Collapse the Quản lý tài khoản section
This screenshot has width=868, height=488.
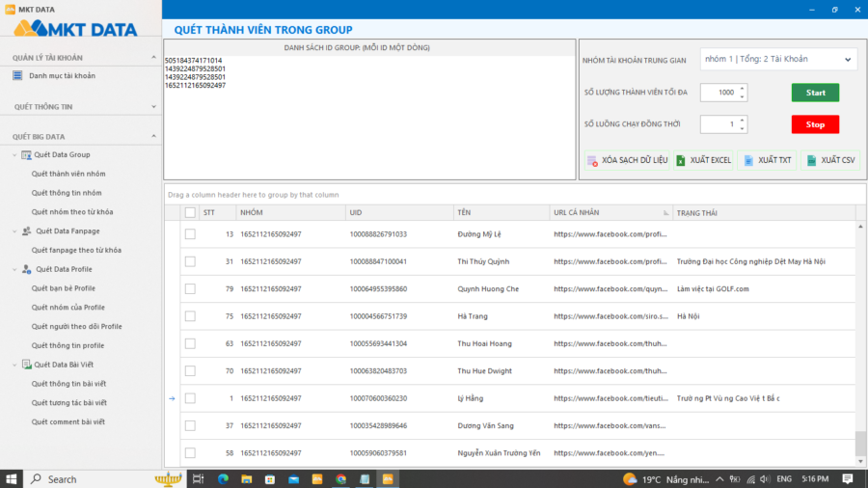coord(153,58)
